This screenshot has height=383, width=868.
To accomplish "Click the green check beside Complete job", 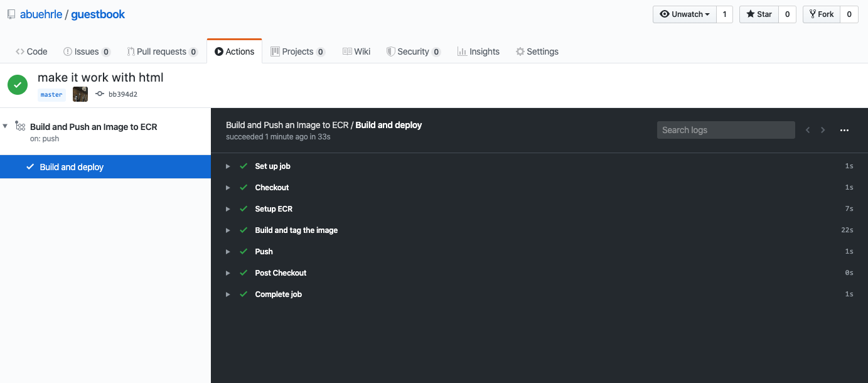I will tap(244, 294).
